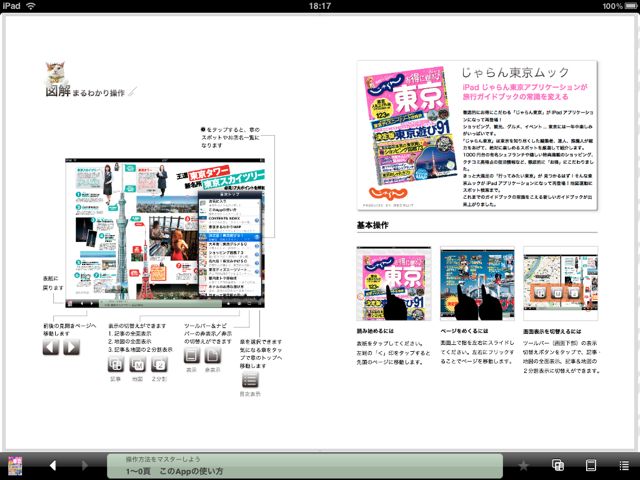Open the large じゃらん東京 magazine cover image
The height and width of the screenshot is (480, 640).
coord(409,127)
